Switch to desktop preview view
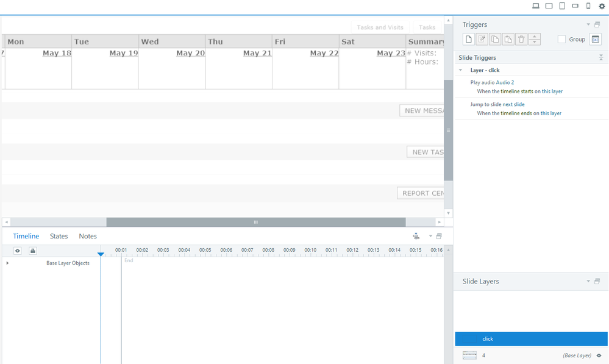This screenshot has width=609, height=364. tap(536, 6)
